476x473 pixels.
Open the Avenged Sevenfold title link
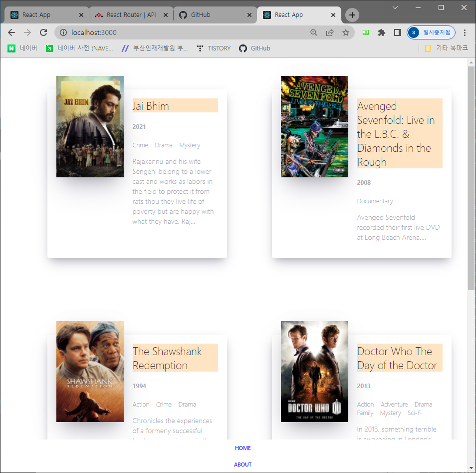[400, 133]
